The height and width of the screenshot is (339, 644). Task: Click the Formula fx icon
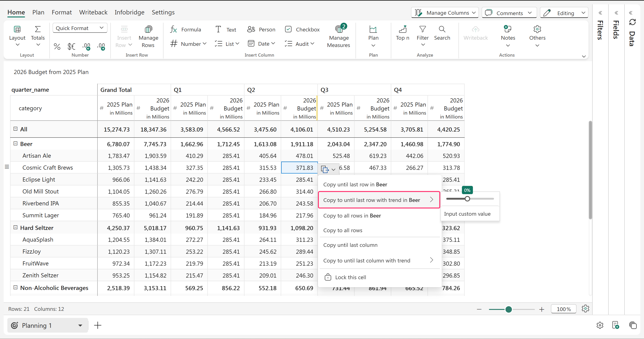(x=174, y=30)
